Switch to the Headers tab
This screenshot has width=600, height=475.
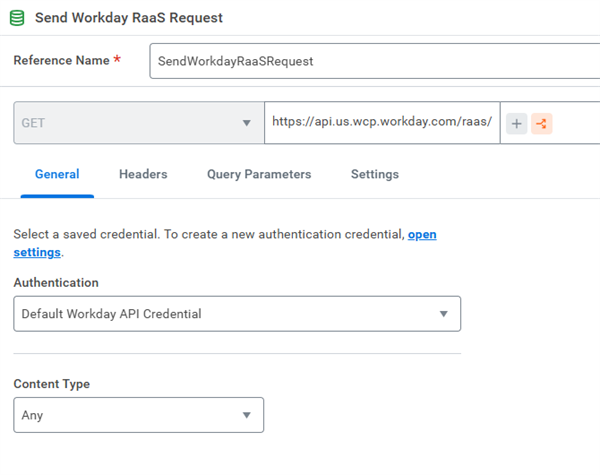[143, 174]
